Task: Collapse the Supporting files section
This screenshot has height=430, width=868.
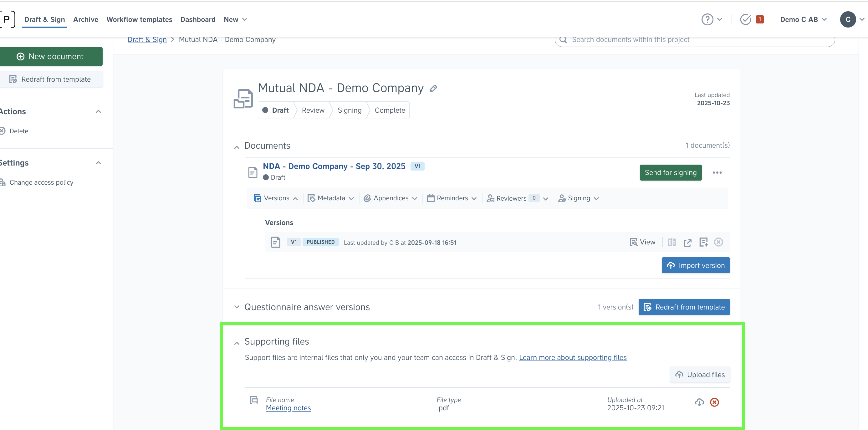Action: [x=237, y=343]
